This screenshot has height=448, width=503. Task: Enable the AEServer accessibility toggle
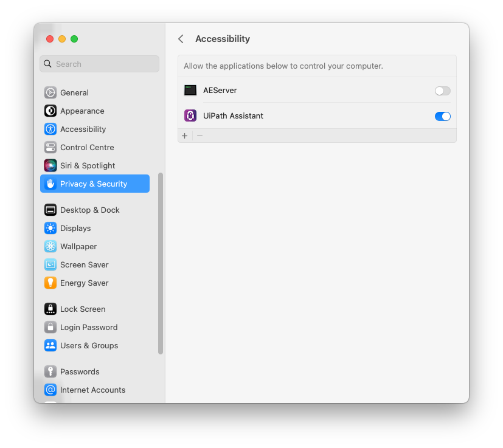pos(442,91)
